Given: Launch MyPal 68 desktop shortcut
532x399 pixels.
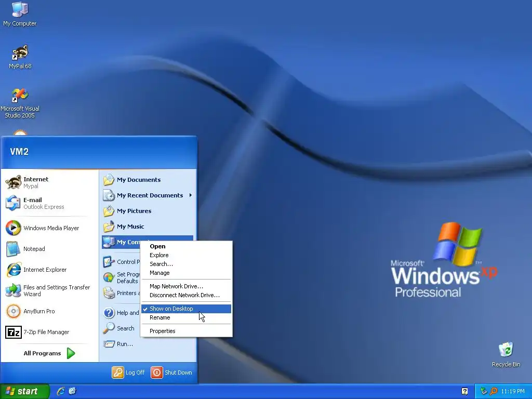Looking at the screenshot, I should coord(20,57).
